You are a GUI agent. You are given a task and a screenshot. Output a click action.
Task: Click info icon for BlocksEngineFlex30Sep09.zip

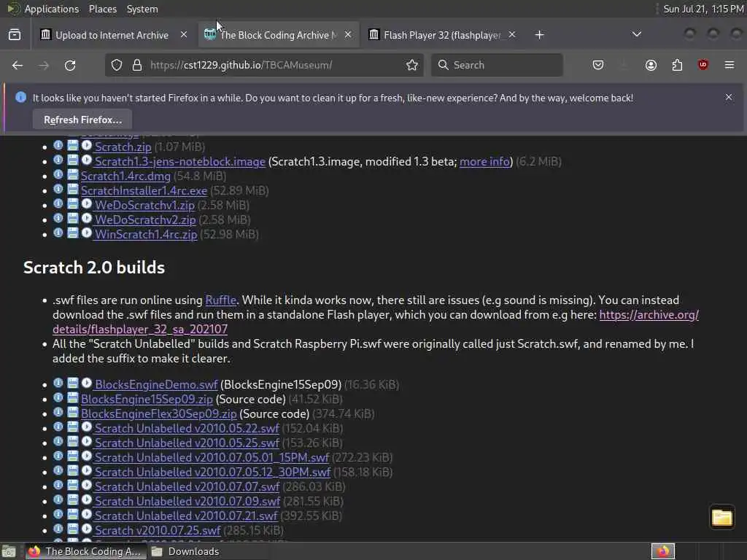click(x=58, y=413)
